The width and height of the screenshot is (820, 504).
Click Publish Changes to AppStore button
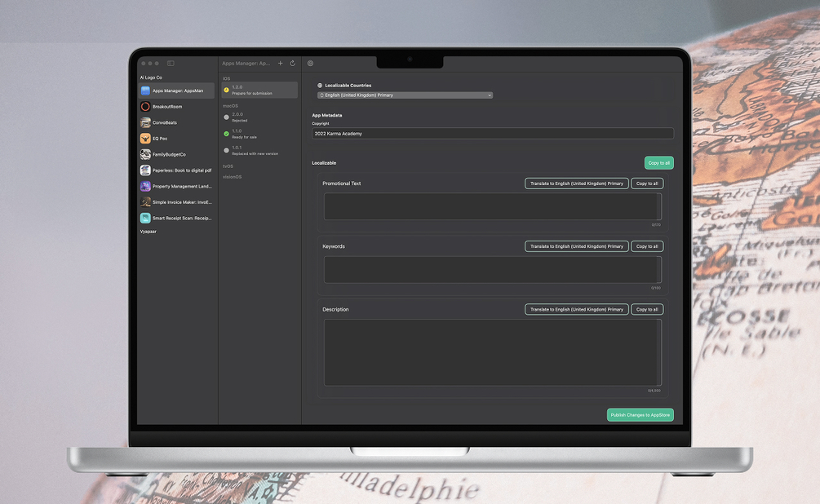point(640,414)
